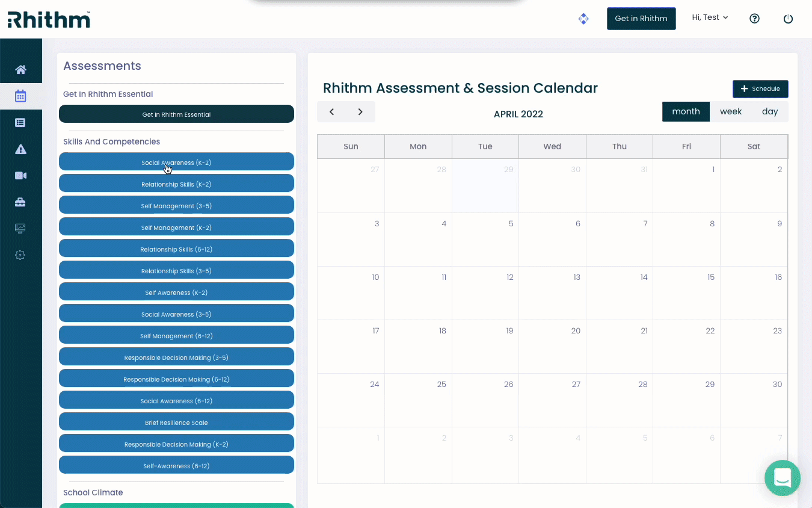
Task: Switch to day view
Action: tap(770, 112)
